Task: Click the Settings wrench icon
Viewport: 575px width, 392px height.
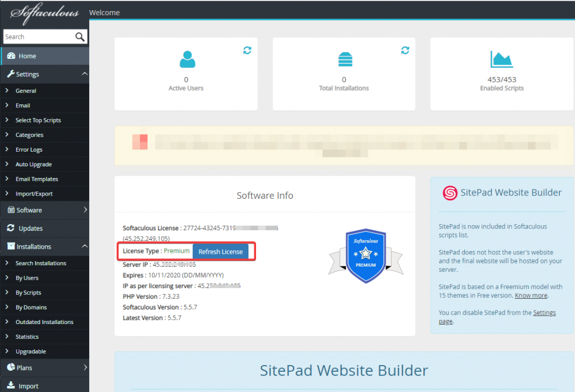Action: click(11, 74)
